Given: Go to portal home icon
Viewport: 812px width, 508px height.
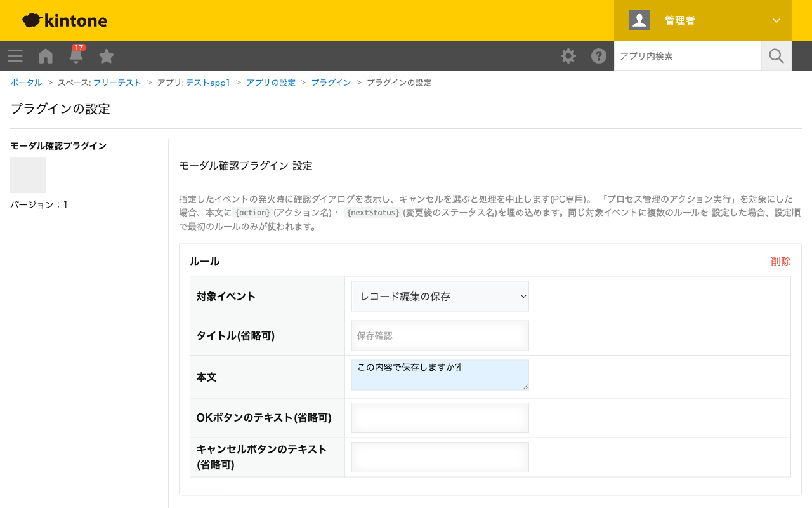Looking at the screenshot, I should coord(46,56).
